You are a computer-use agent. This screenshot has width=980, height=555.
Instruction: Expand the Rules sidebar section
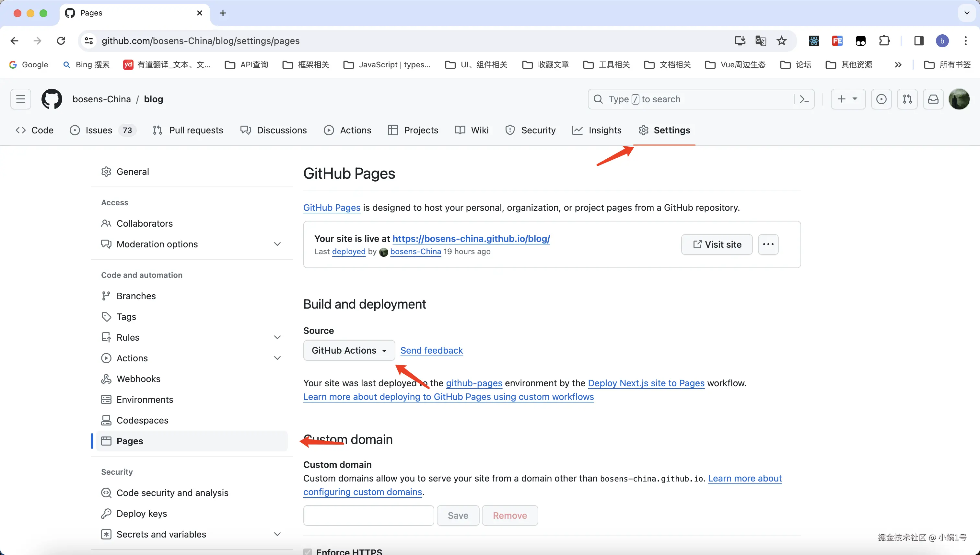277,337
